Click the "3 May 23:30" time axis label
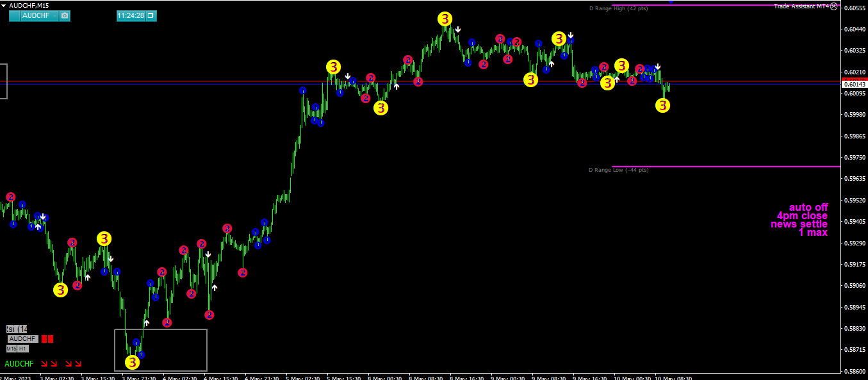 coord(140,378)
